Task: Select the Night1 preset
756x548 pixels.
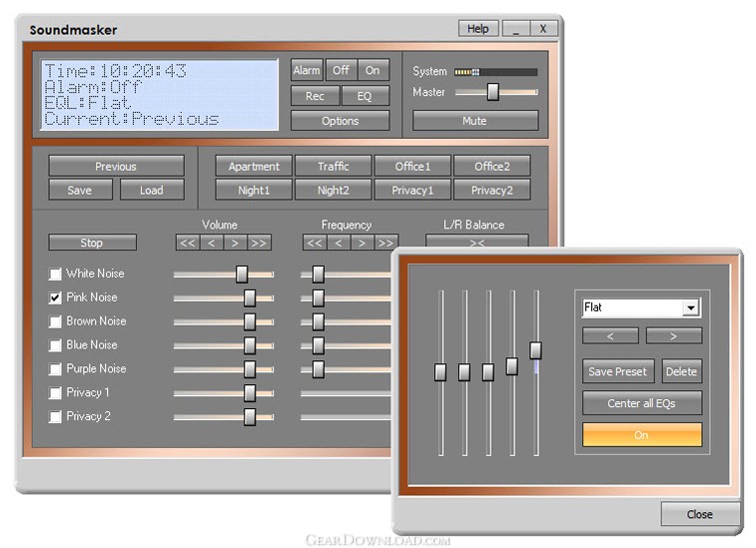Action: [254, 190]
